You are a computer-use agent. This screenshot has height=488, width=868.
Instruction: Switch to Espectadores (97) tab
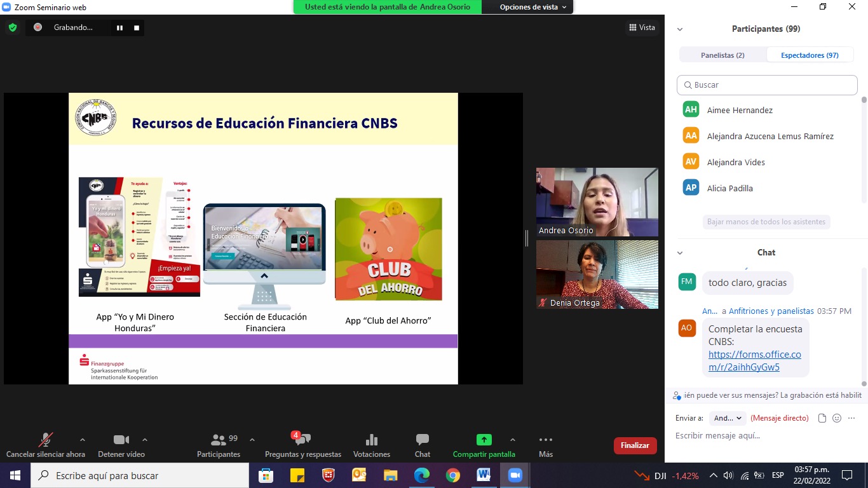point(810,55)
